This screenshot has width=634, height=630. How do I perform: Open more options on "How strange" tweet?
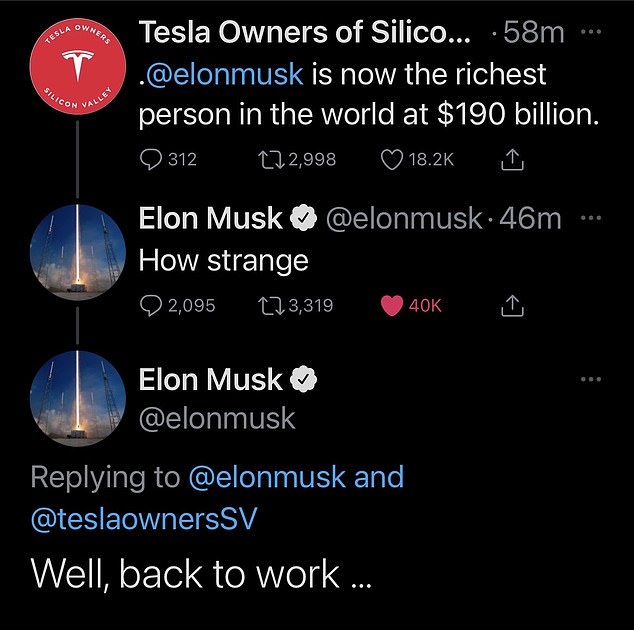(x=592, y=218)
